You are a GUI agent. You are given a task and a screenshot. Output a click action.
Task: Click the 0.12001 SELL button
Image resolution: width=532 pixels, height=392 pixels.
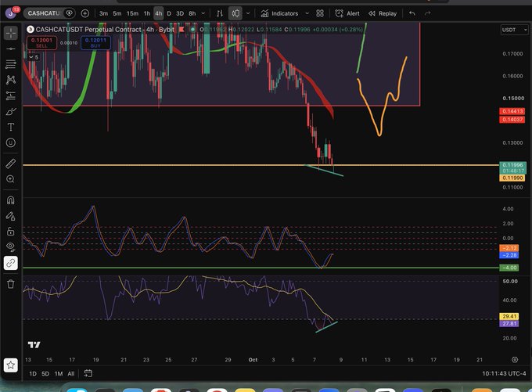point(41,43)
